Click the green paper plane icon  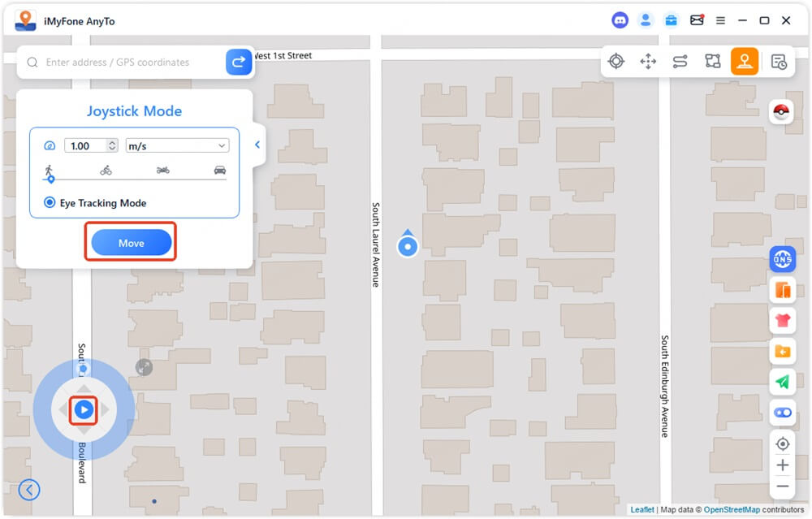(783, 383)
